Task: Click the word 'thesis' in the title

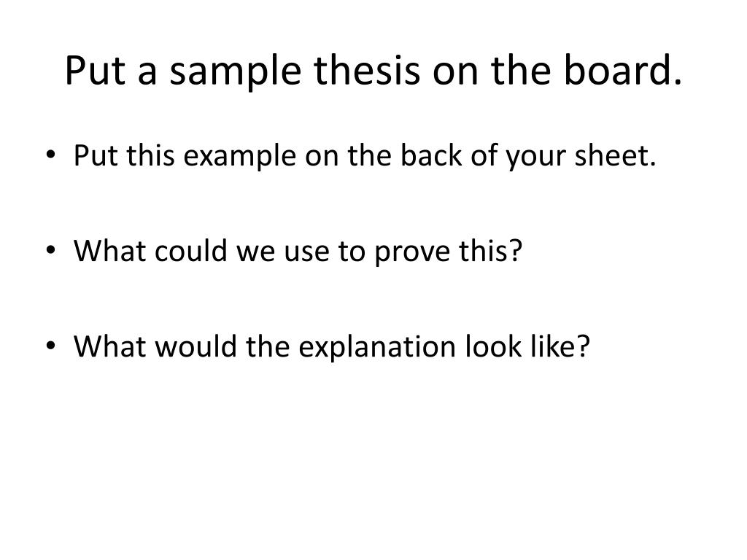Action: (367, 71)
